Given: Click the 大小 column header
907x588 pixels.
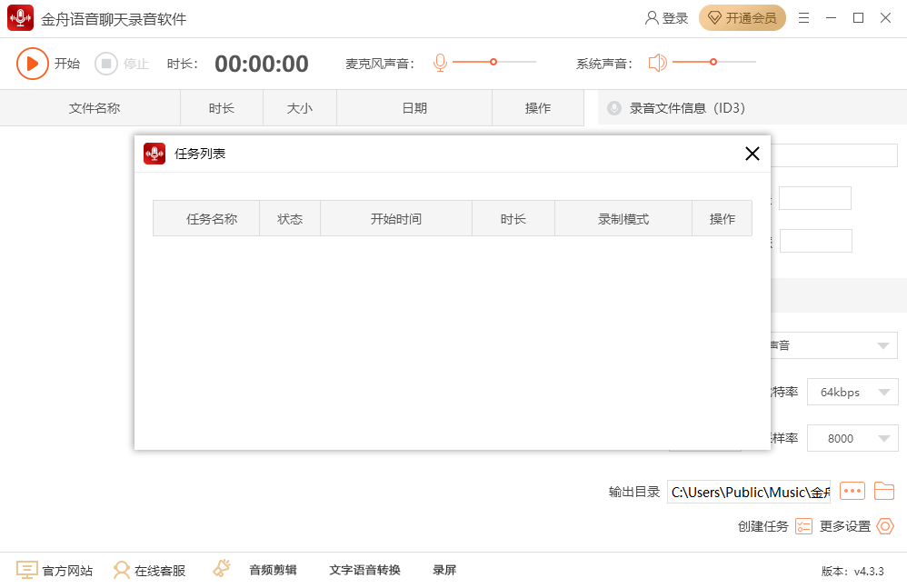Looking at the screenshot, I should (x=300, y=108).
